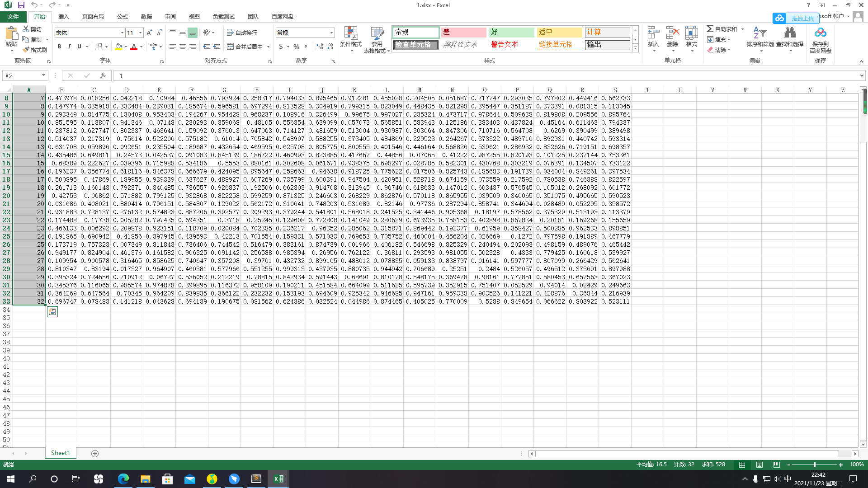The width and height of the screenshot is (868, 488).
Task: Open the font name dropdown
Action: click(122, 33)
